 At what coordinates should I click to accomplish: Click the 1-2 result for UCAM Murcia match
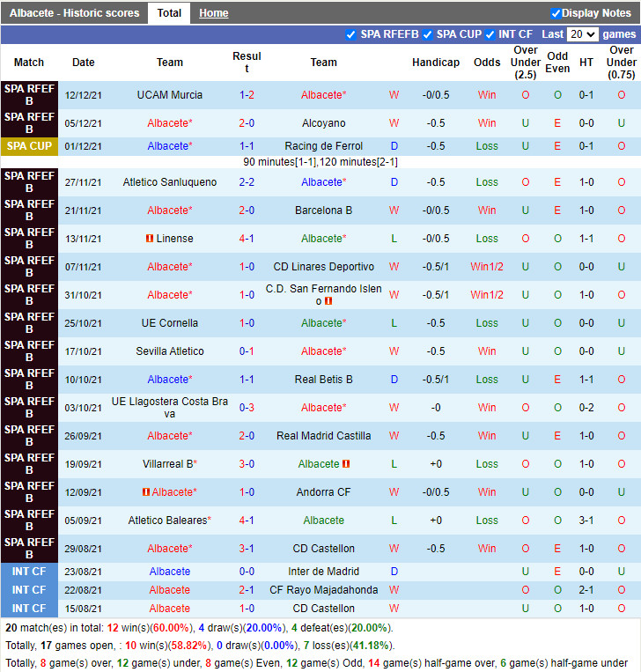247,95
